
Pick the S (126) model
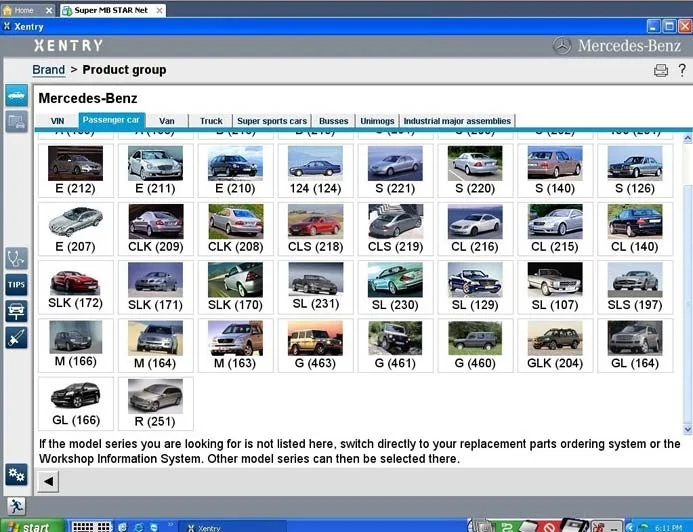[x=635, y=171]
